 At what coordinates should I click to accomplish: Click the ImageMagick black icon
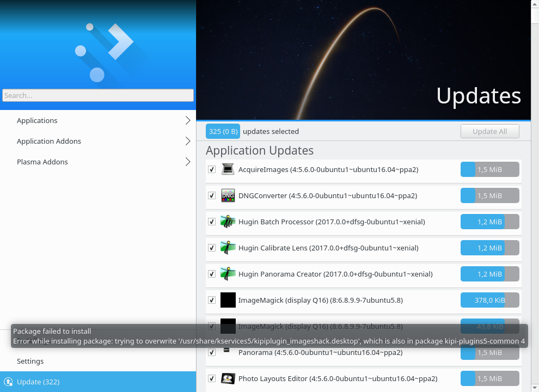coord(228,300)
